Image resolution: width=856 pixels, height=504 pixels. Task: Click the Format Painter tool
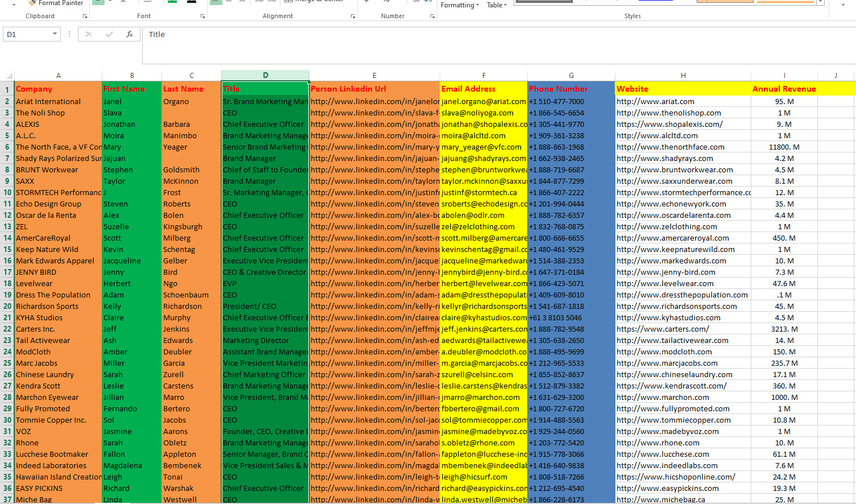tap(56, 3)
